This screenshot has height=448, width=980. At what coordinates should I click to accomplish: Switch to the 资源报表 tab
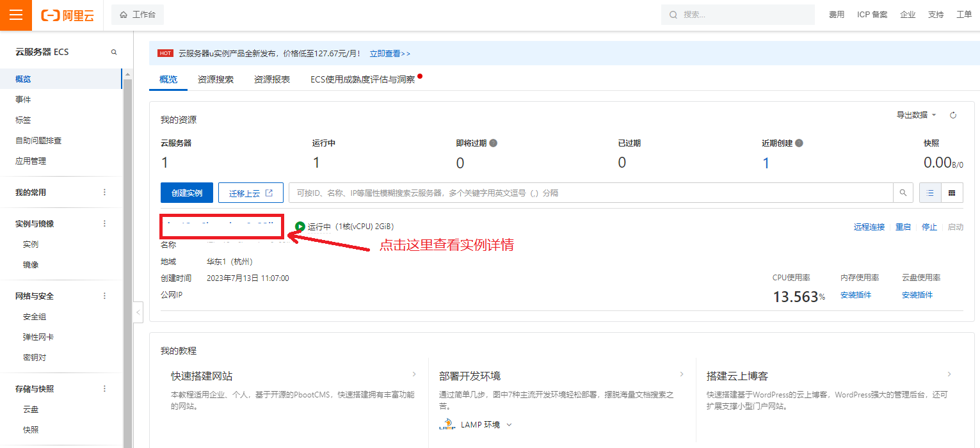click(272, 79)
